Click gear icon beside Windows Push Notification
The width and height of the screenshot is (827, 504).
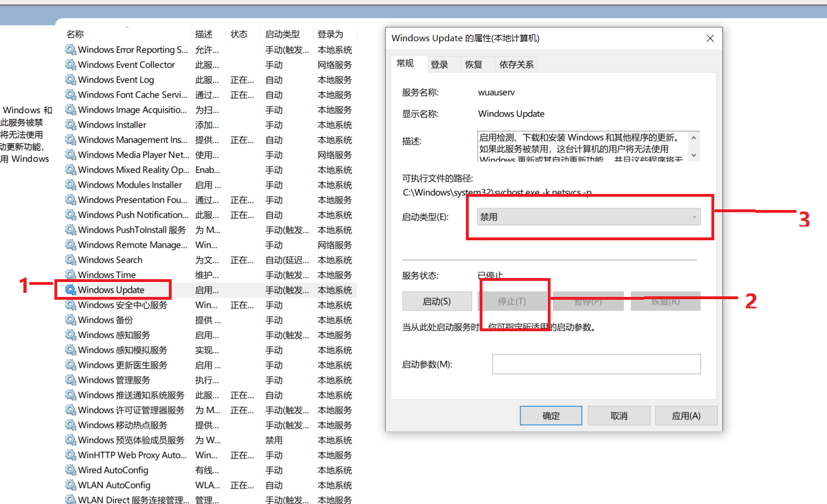coord(70,215)
